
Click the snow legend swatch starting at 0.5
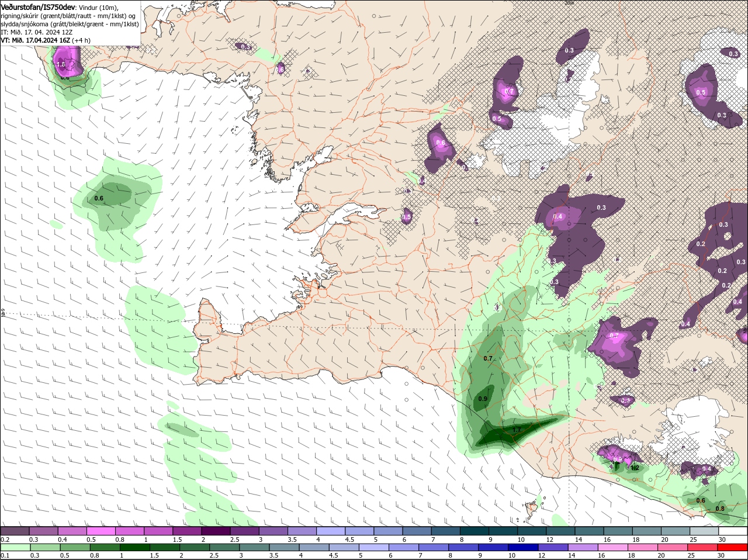101,531
